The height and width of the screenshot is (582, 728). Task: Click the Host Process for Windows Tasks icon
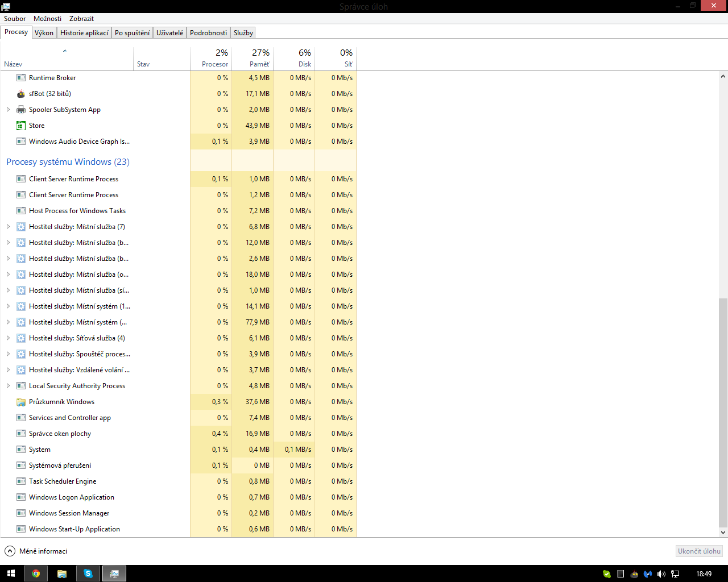coord(21,211)
